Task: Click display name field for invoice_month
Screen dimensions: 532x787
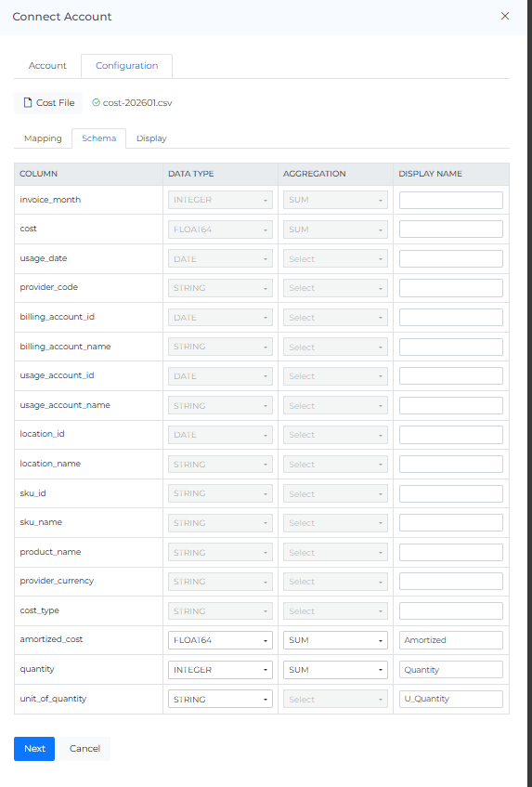Action: [451, 200]
